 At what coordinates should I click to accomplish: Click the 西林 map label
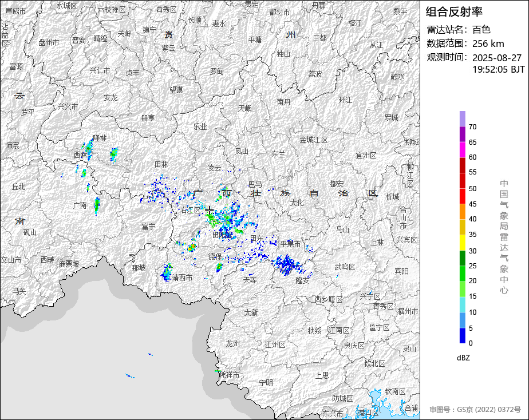pos(80,155)
